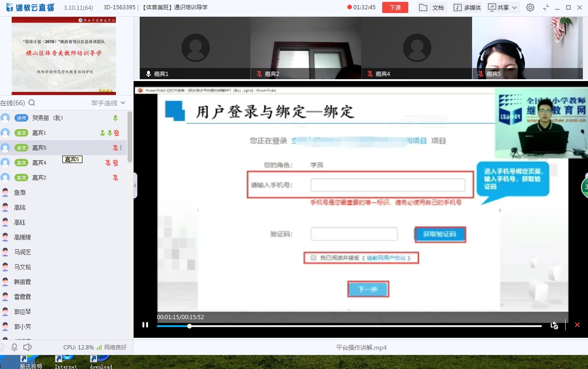
Task: Open the three-dot menu for 嘉宾5
Action: (x=121, y=148)
